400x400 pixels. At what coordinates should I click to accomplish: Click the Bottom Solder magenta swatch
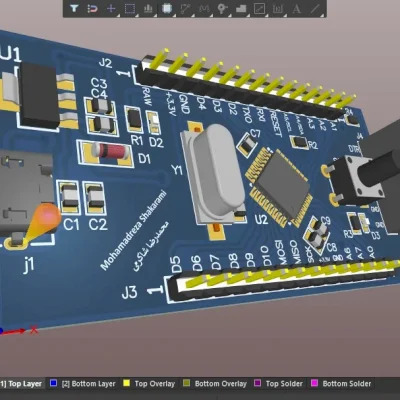(x=314, y=383)
